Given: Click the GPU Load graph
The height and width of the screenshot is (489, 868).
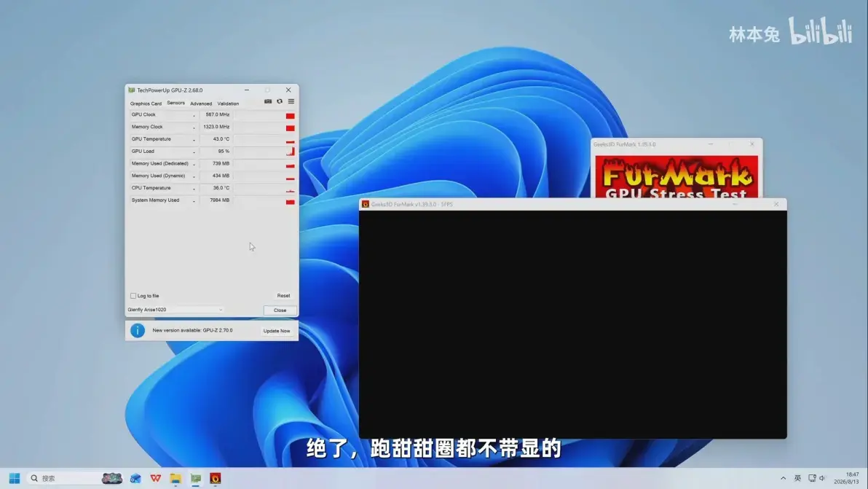Looking at the screenshot, I should [264, 151].
